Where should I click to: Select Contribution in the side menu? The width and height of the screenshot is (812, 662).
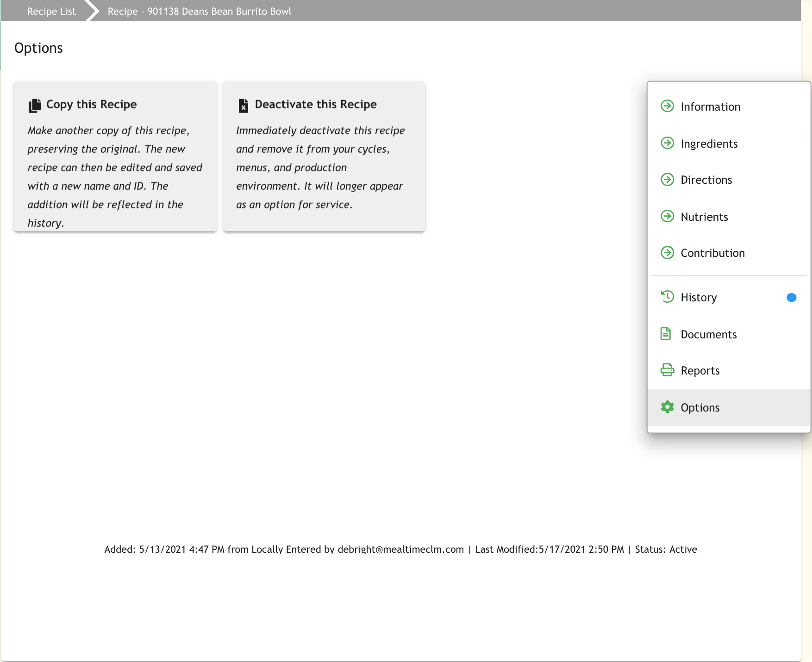(729, 253)
